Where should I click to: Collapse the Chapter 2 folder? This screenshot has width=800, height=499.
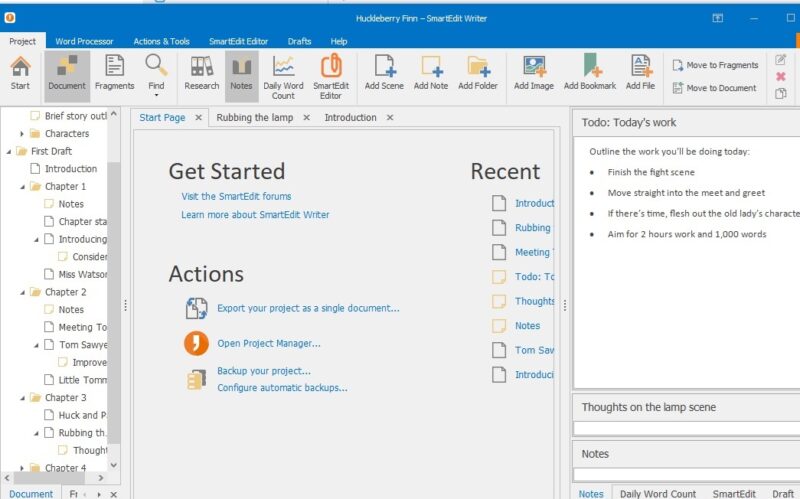(22, 292)
